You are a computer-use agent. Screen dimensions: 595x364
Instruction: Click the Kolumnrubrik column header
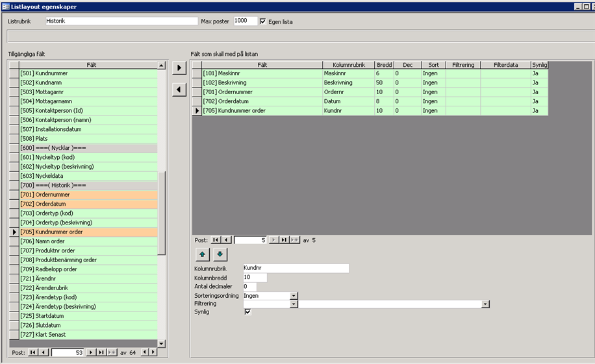point(348,65)
